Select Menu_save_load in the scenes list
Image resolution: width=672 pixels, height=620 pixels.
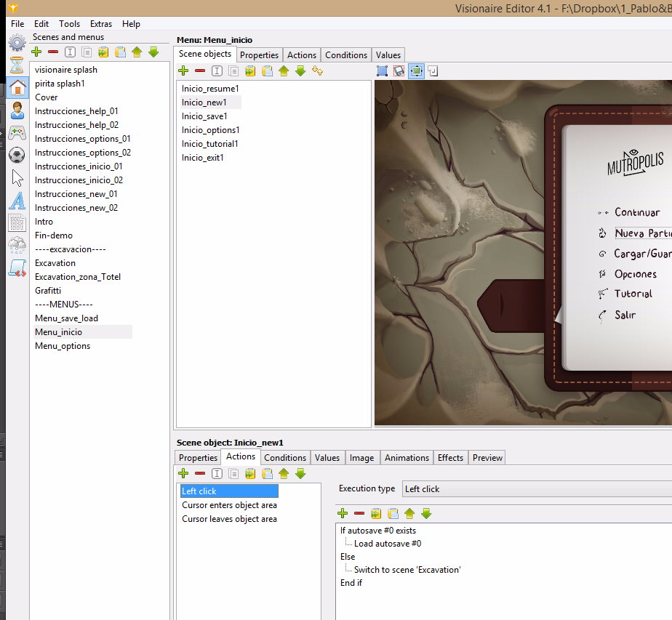[x=66, y=318]
